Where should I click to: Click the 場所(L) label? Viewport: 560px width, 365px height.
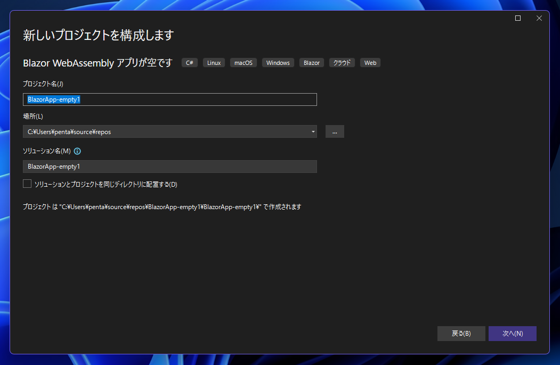pos(33,116)
